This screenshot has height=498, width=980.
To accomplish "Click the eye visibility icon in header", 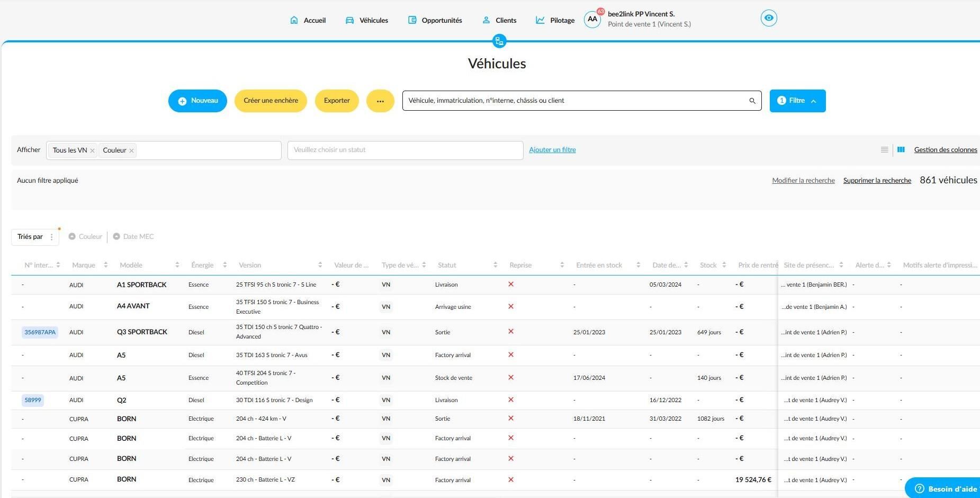I will coord(769,18).
